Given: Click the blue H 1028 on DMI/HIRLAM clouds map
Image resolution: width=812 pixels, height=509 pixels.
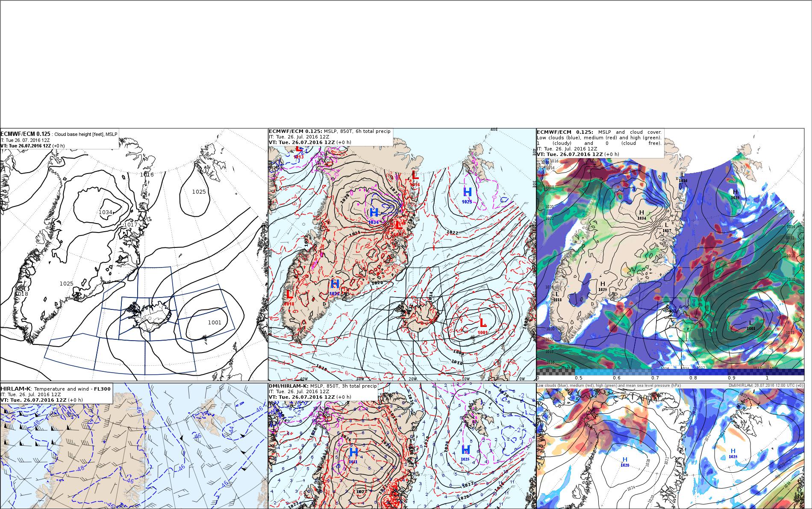Looking at the screenshot, I should (x=625, y=462).
